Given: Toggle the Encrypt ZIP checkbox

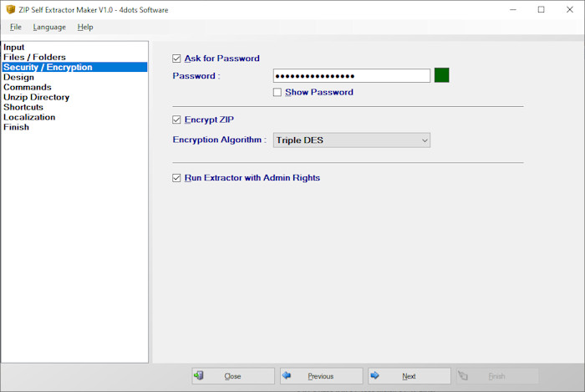Looking at the screenshot, I should click(176, 120).
